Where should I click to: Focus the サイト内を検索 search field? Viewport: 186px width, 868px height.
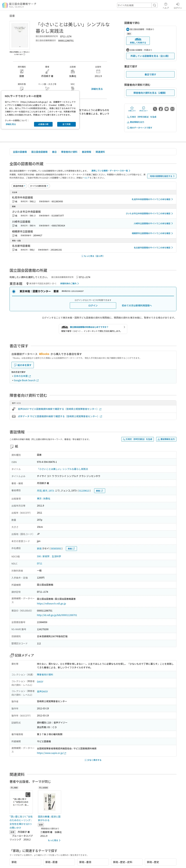(134, 5)
